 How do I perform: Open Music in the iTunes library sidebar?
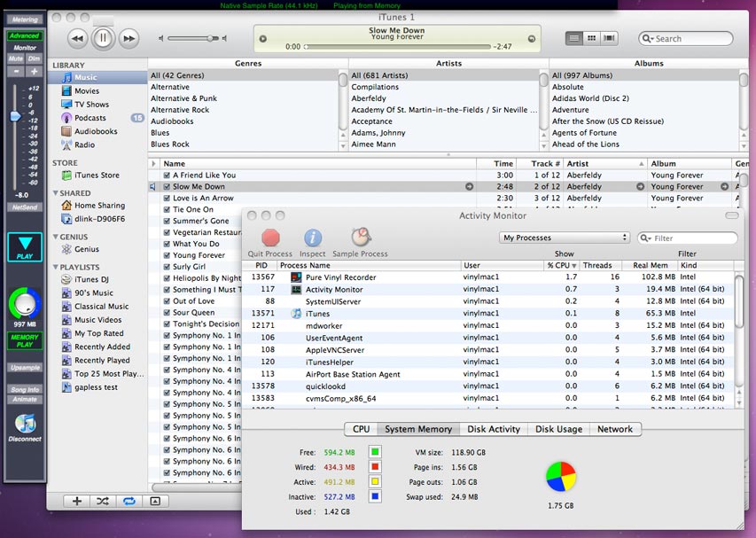pyautogui.click(x=97, y=77)
